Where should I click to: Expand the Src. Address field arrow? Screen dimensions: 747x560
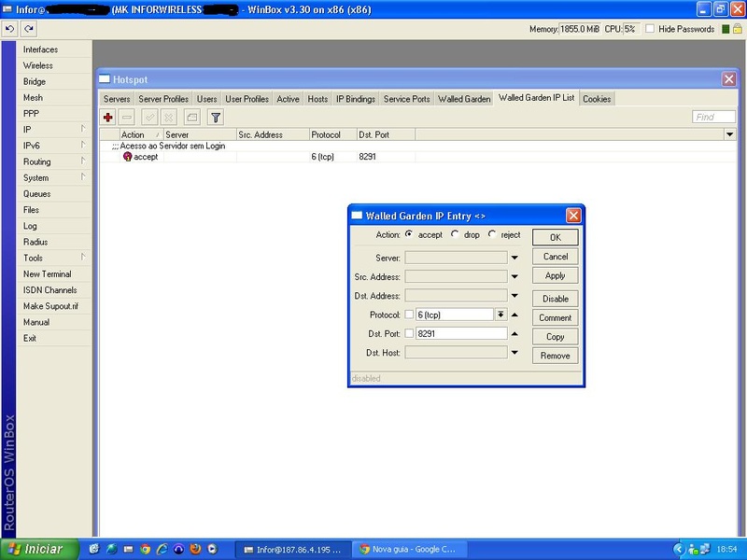point(514,276)
